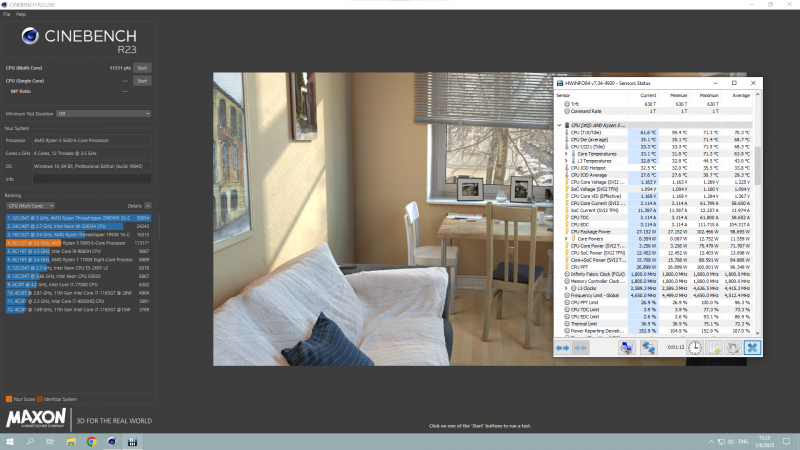Click the HWiNFO scrollbar up arrow
Image resolution: width=800 pixels, height=450 pixels.
(x=757, y=95)
